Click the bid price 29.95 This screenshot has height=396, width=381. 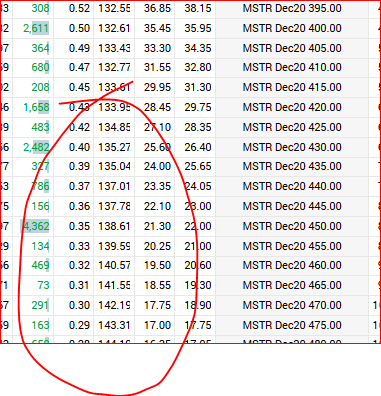click(157, 87)
